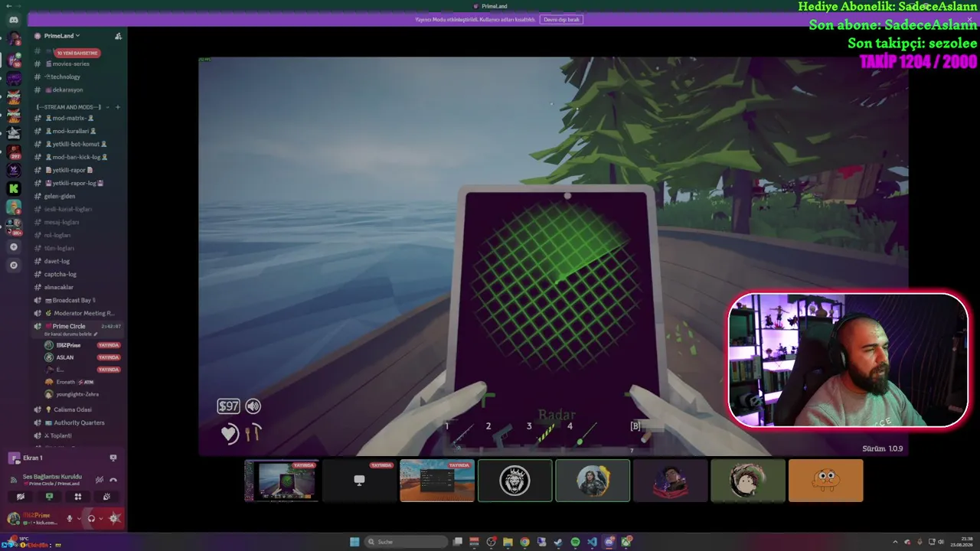Open Chrome from the taskbar
Screen dimensions: 980x551
click(x=524, y=542)
